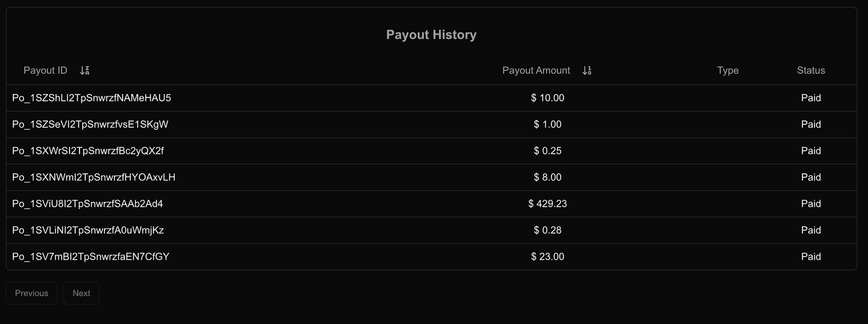Click payout ID Po_1SXNWmI2TpSnwrzfHYOAxvLH

[94, 177]
